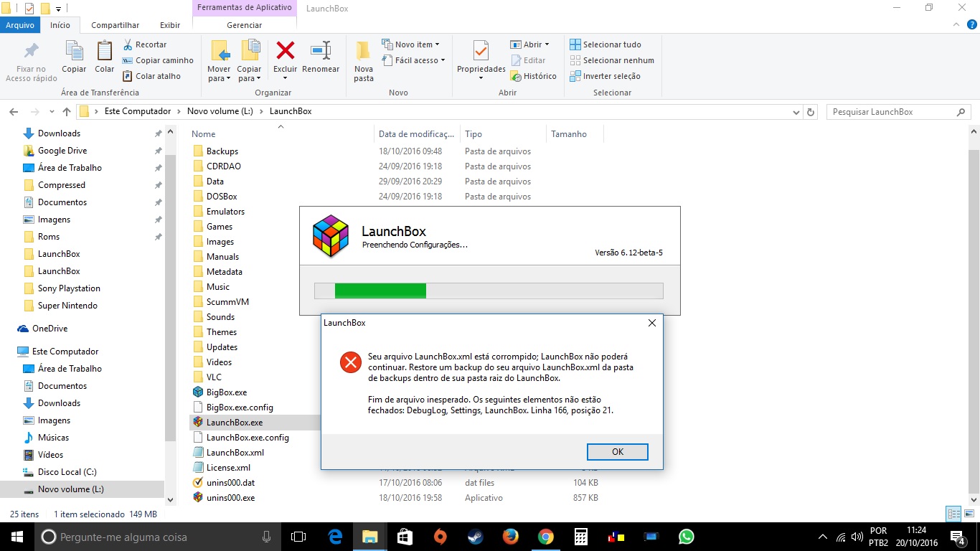
Task: Select the BigBox.exe file
Action: pos(226,392)
